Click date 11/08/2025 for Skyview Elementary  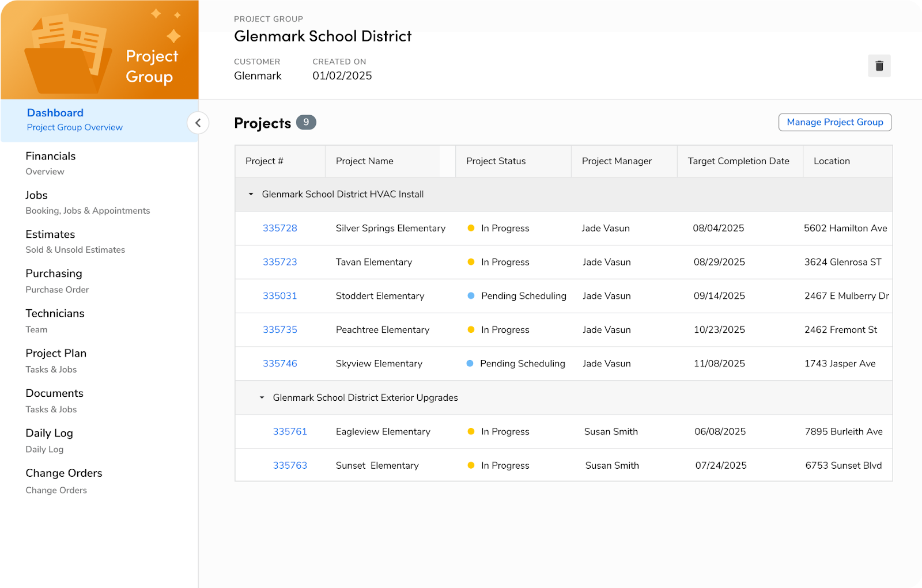[719, 364]
